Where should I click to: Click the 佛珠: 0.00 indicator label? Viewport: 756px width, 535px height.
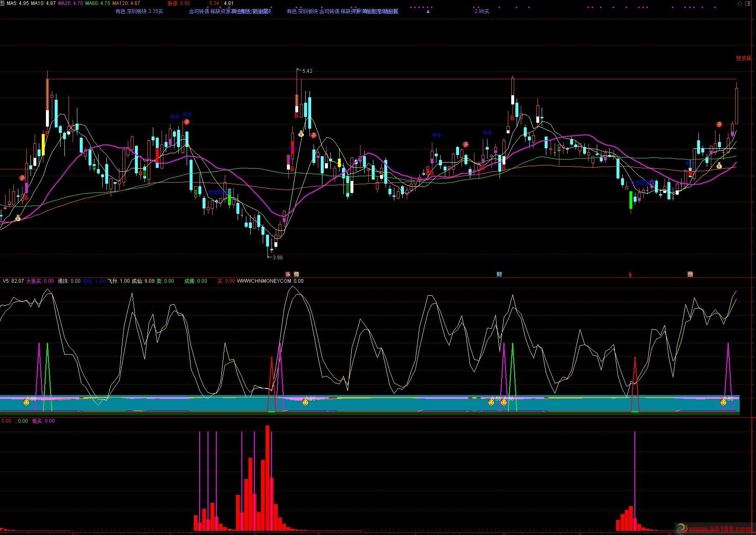pos(69,281)
